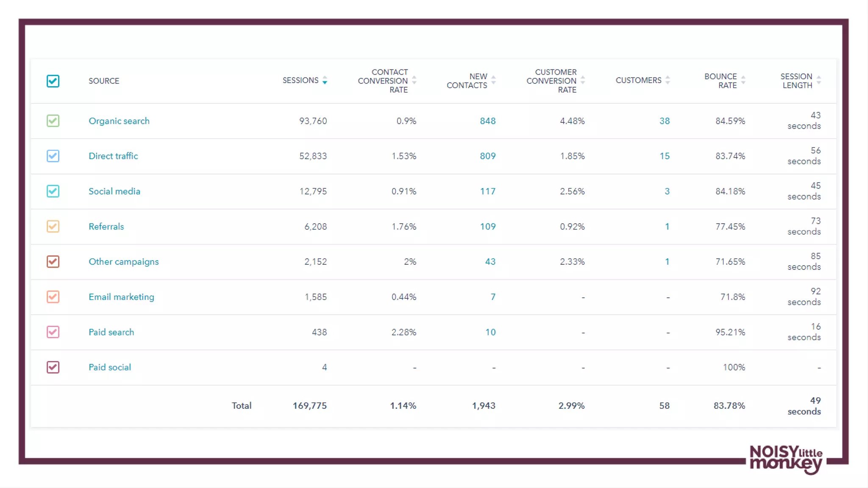Image resolution: width=868 pixels, height=488 pixels.
Task: Click the Noisy Little Monkey logo
Action: (786, 459)
